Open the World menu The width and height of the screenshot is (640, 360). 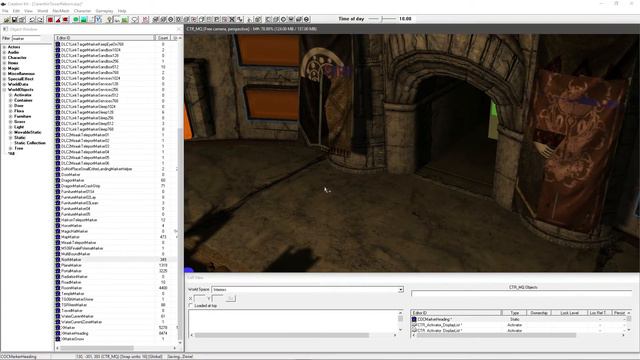tap(42, 11)
